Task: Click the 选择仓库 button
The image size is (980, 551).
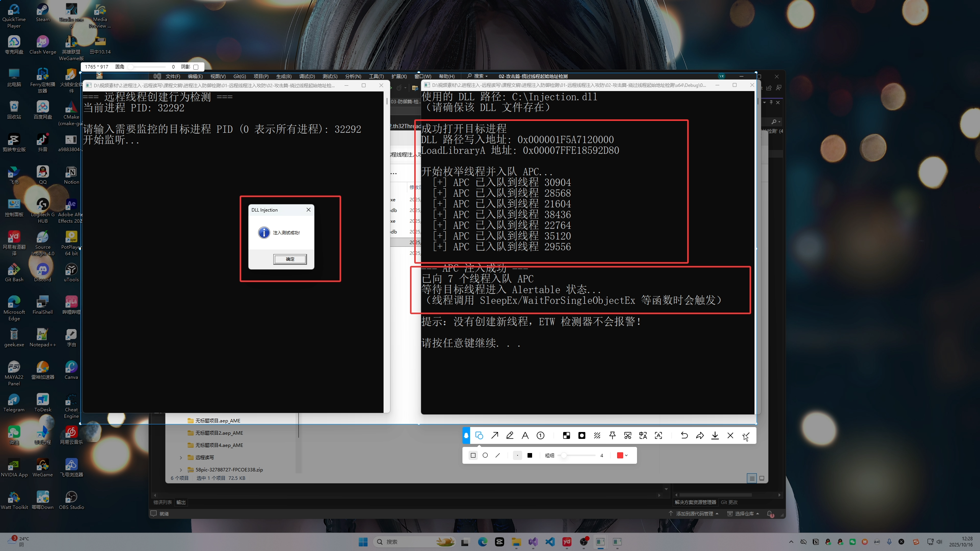Action: point(744,514)
